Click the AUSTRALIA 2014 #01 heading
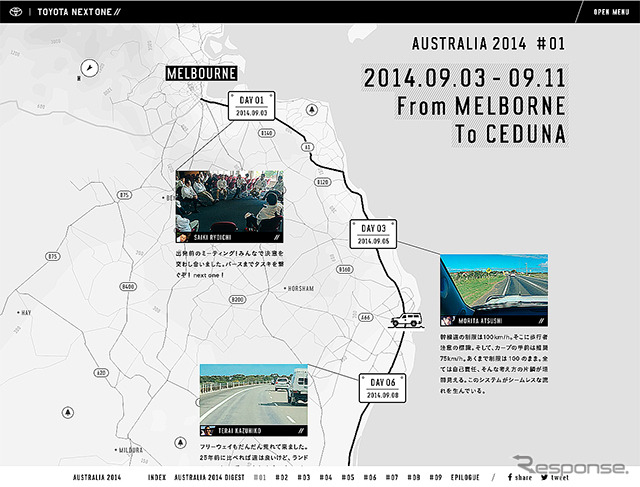Viewport: 640px width, 487px height. pos(488,44)
